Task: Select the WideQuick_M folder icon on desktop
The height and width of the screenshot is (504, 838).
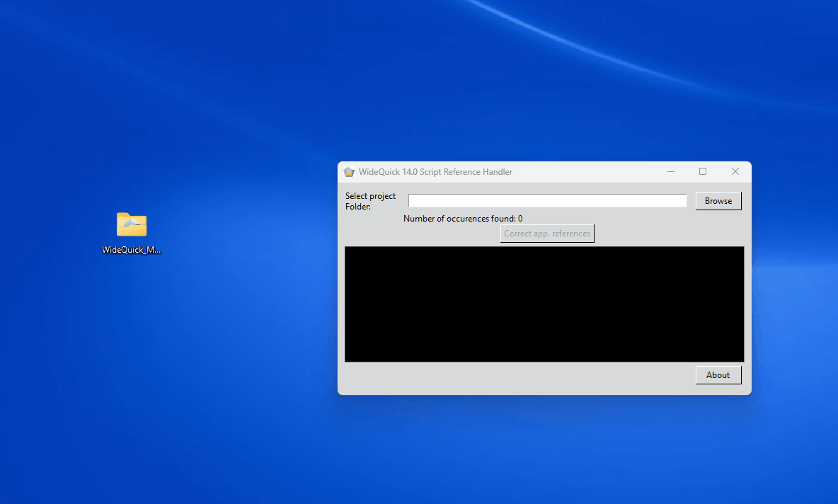Action: [132, 224]
